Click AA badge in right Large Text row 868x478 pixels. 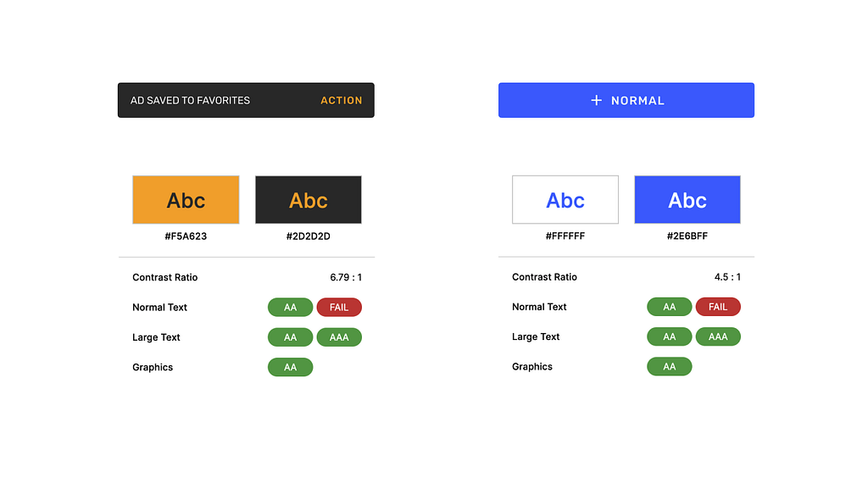(670, 336)
